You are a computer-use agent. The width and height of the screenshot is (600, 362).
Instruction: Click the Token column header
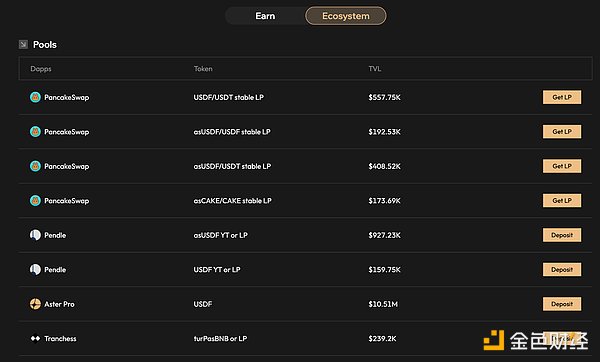click(203, 69)
